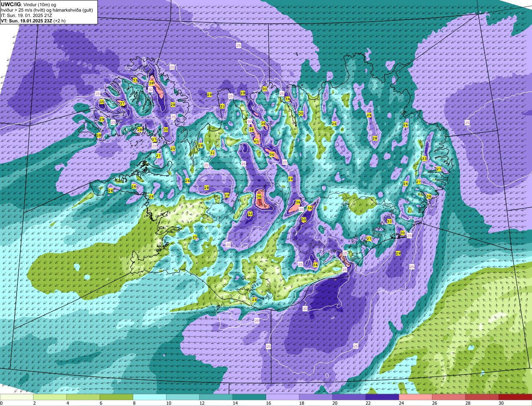
Task: Select the salmon 26–28 legend swatch
Action: (x=449, y=397)
